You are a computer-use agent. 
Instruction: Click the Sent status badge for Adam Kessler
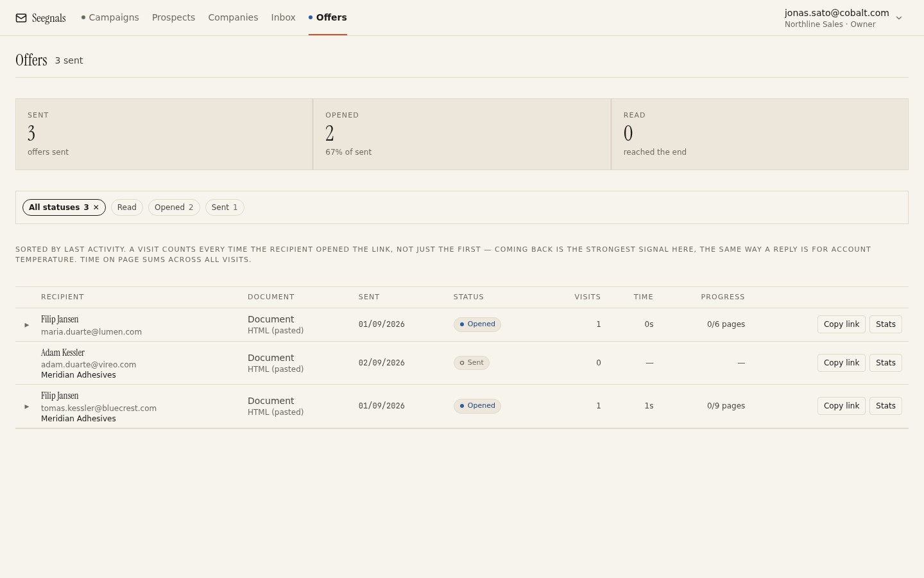click(x=472, y=363)
